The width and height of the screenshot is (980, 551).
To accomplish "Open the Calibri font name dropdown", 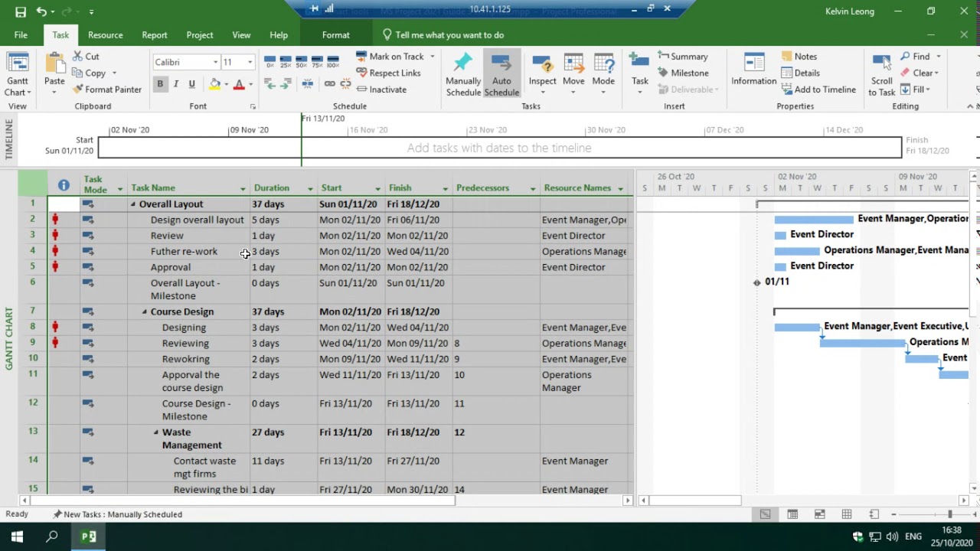I will tap(215, 62).
